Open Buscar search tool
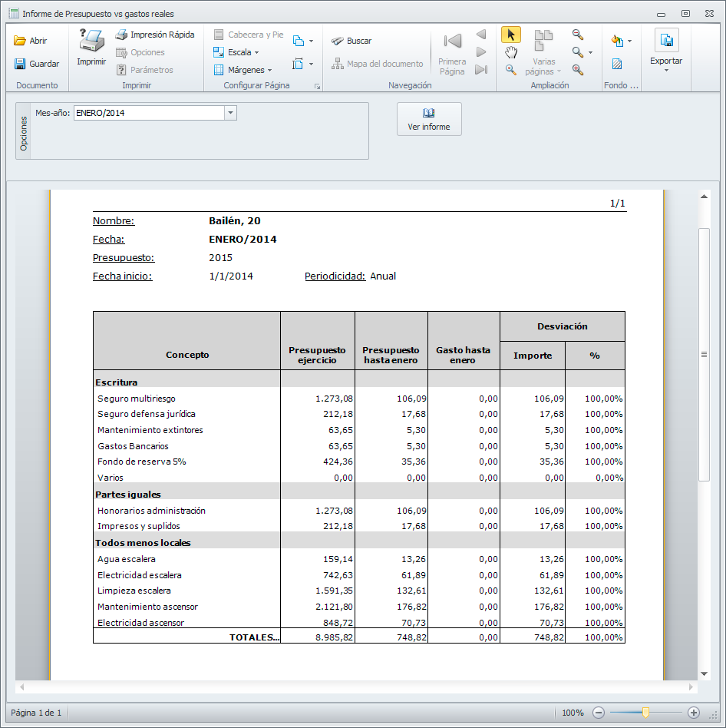 coord(351,41)
